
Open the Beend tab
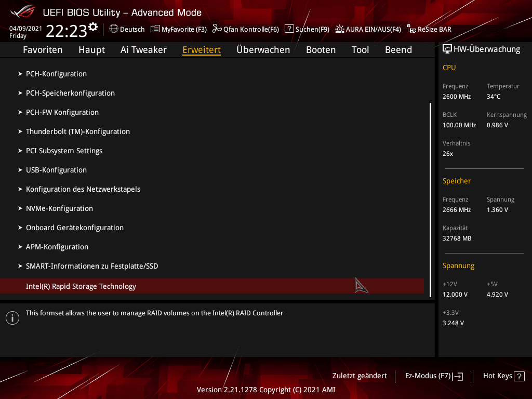click(398, 50)
